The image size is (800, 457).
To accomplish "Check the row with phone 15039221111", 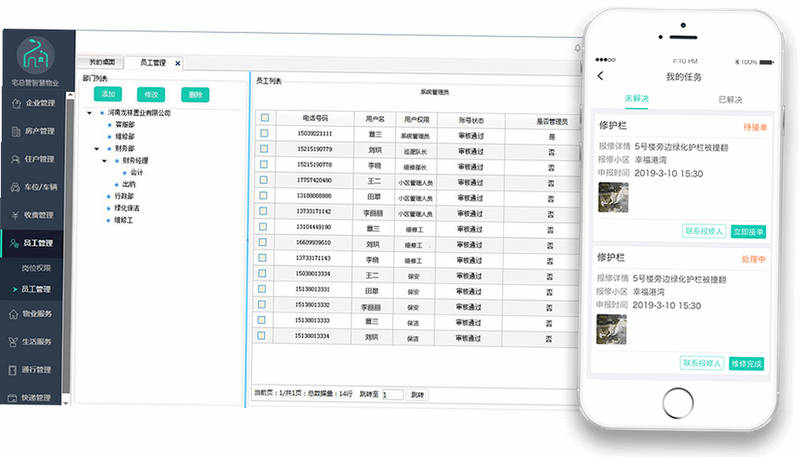I will click(x=264, y=133).
